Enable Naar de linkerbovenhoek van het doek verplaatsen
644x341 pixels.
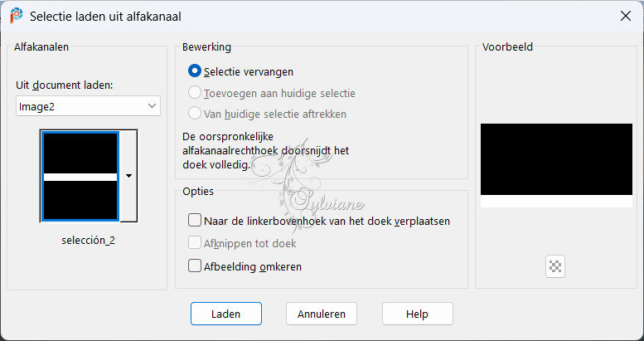pyautogui.click(x=319, y=221)
